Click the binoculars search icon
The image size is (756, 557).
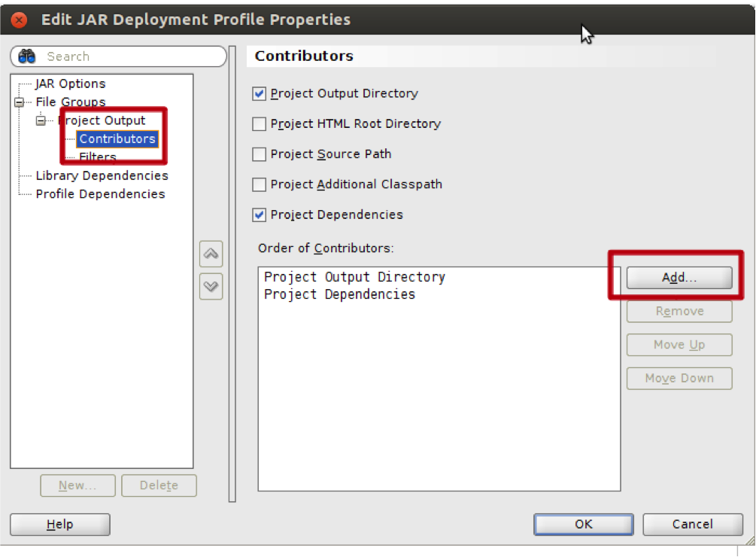26,56
